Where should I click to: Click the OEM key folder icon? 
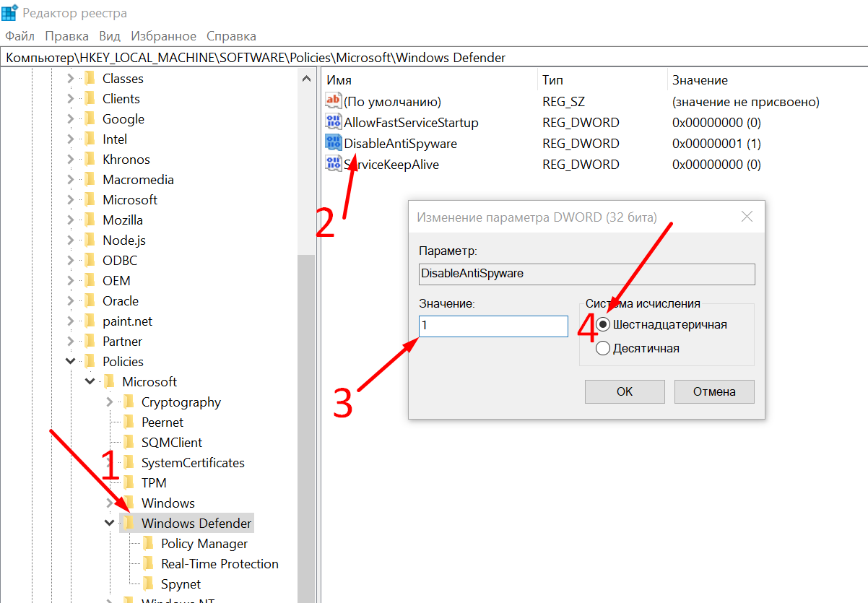click(x=90, y=281)
